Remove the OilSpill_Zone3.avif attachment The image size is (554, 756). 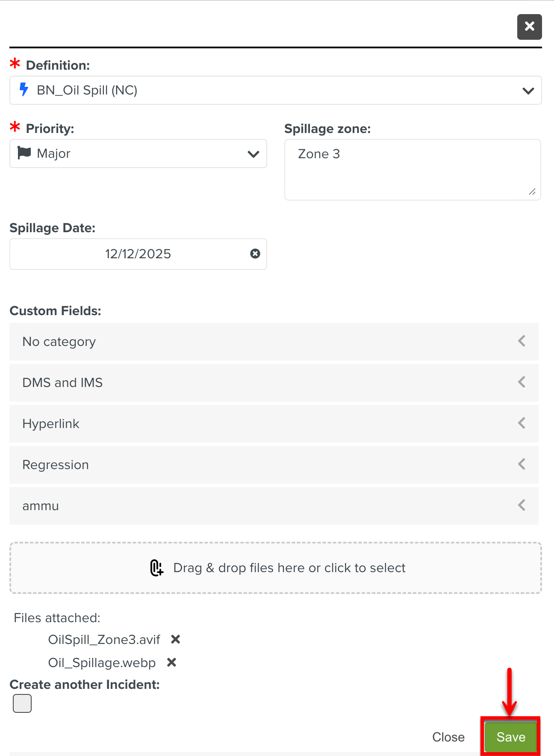[x=175, y=639]
